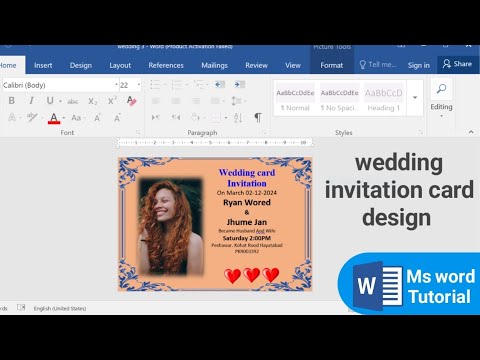Viewport: 480px width, 360px height.
Task: Click English (United States) language status
Action: (60, 309)
